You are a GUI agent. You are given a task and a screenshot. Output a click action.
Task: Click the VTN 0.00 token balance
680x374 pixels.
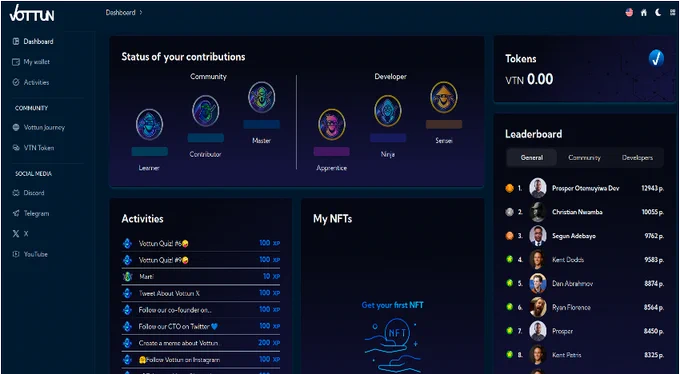point(529,79)
